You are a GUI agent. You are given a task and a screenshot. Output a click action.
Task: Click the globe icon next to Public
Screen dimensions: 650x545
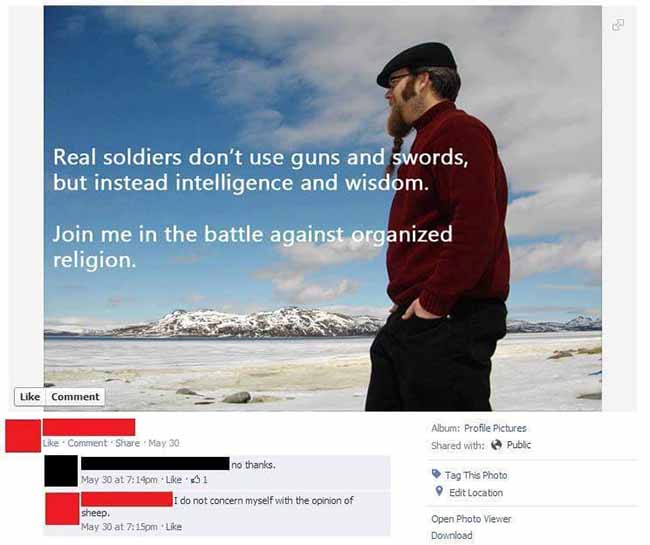tap(496, 445)
